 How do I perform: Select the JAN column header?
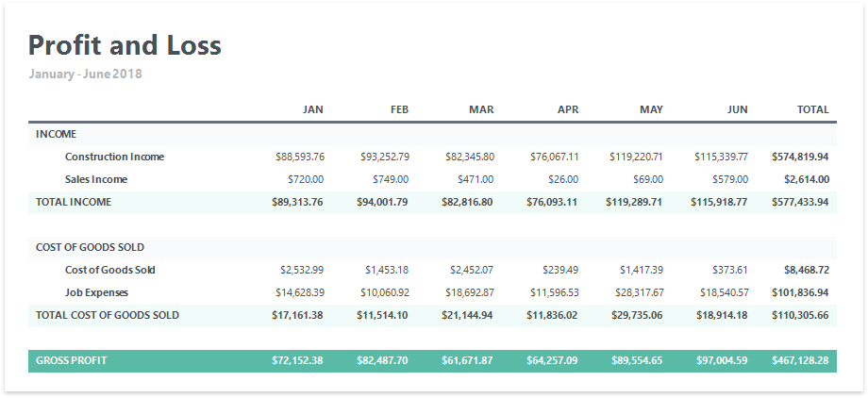point(313,110)
